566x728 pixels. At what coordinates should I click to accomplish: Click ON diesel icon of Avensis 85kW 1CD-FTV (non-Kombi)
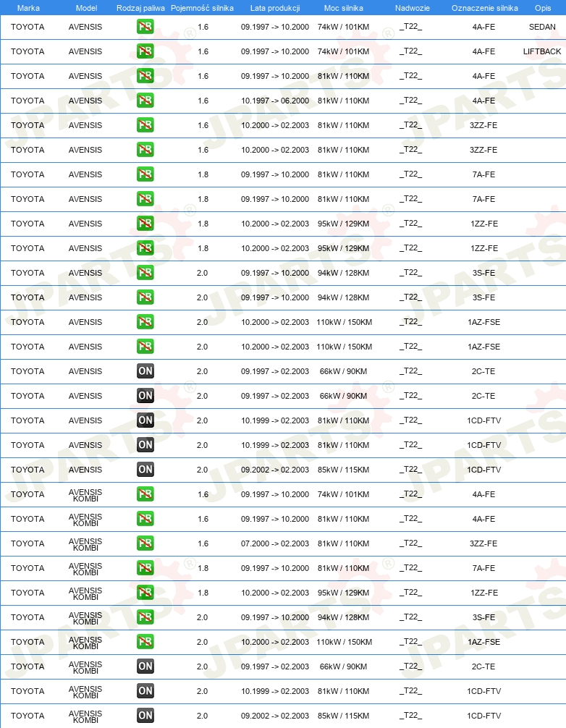(145, 470)
